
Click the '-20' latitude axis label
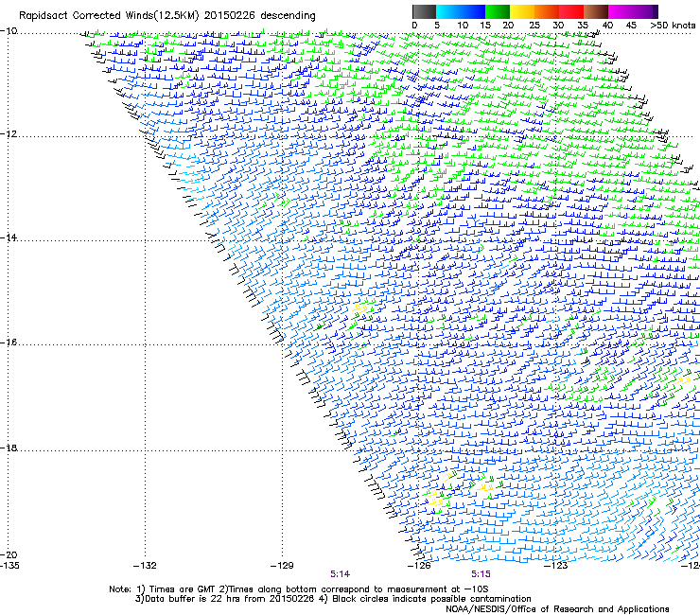click(x=9, y=554)
